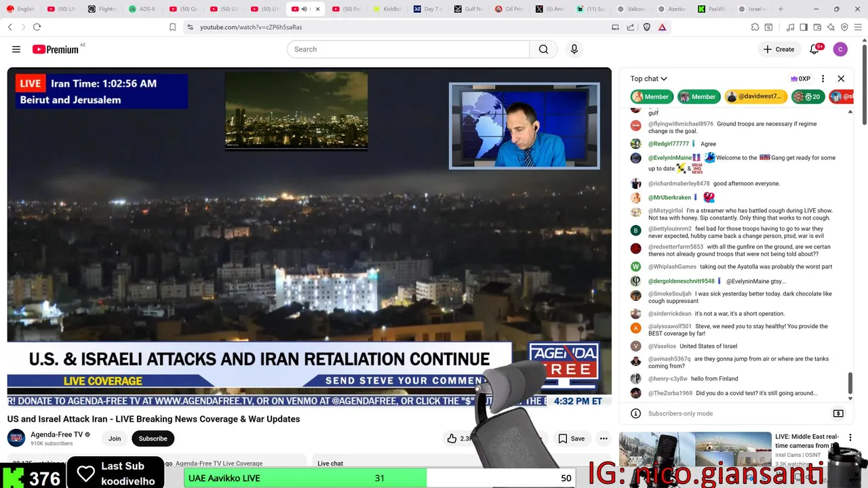Open options for the recommended live video
This screenshot has height=488, width=868.
pyautogui.click(x=850, y=438)
